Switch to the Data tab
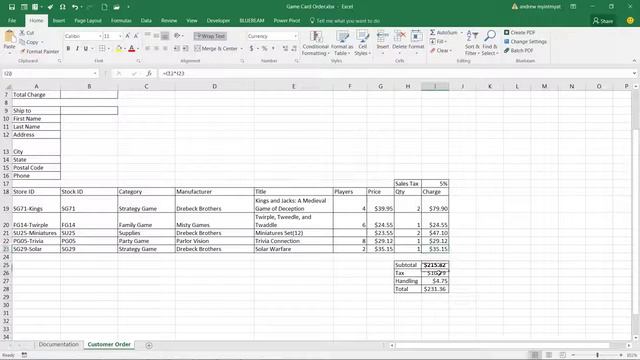The height and width of the screenshot is (360, 640). coord(146,20)
